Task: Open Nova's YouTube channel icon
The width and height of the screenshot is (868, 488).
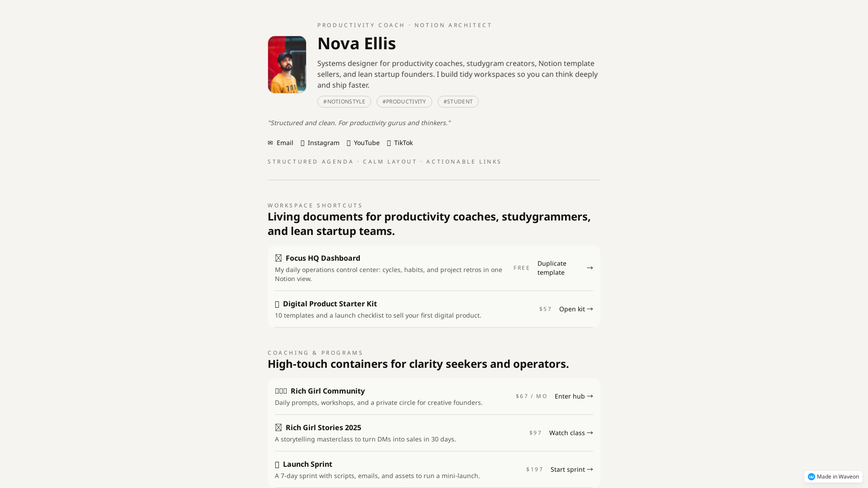Action: click(348, 143)
